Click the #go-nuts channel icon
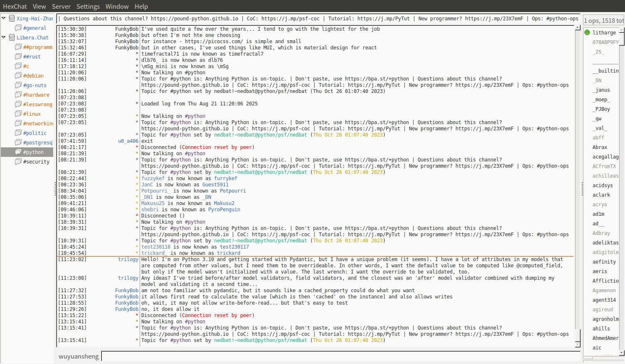The image size is (625, 364). pyautogui.click(x=18, y=85)
